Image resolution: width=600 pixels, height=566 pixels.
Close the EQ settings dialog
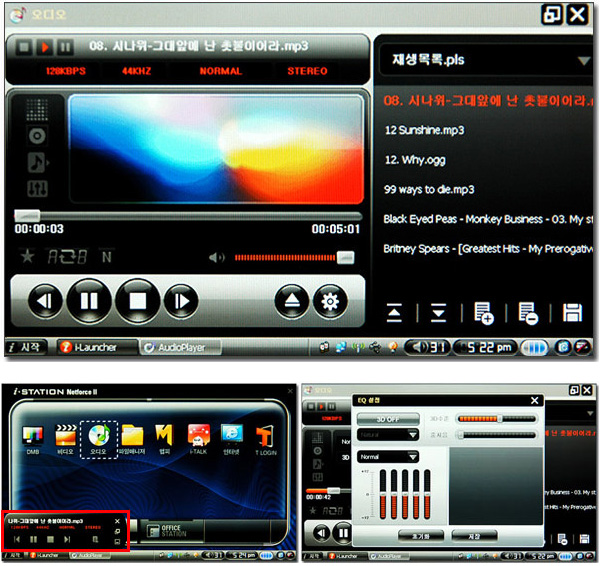[535, 400]
